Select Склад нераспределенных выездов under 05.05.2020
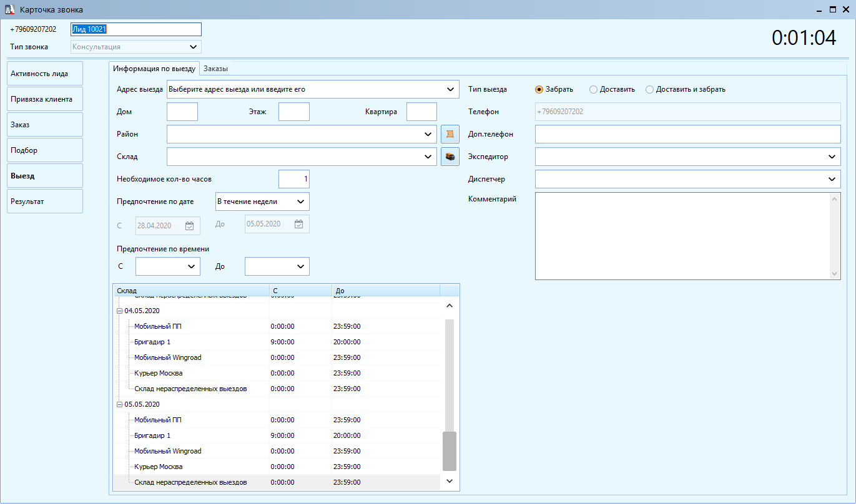The image size is (856, 504). pyautogui.click(x=190, y=482)
